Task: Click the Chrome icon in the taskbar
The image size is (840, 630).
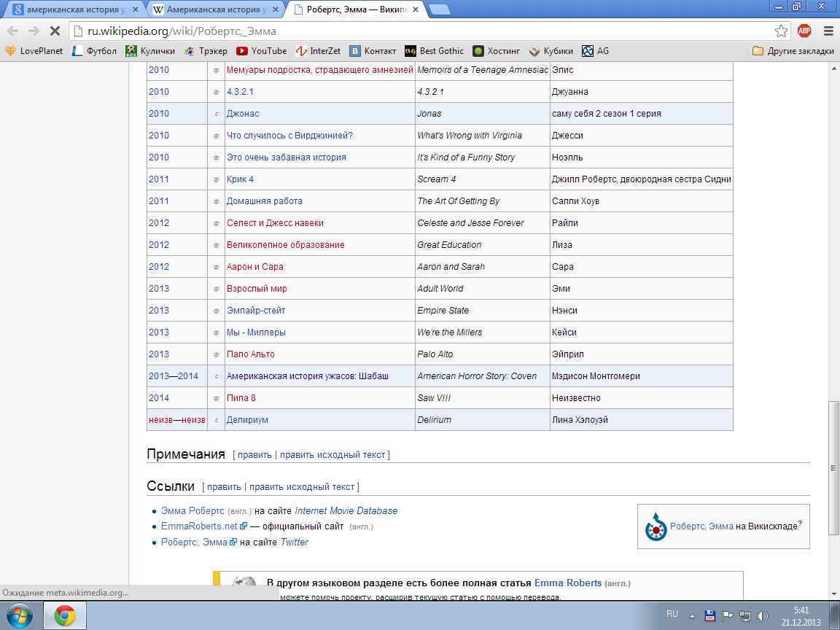Action: pos(64,616)
